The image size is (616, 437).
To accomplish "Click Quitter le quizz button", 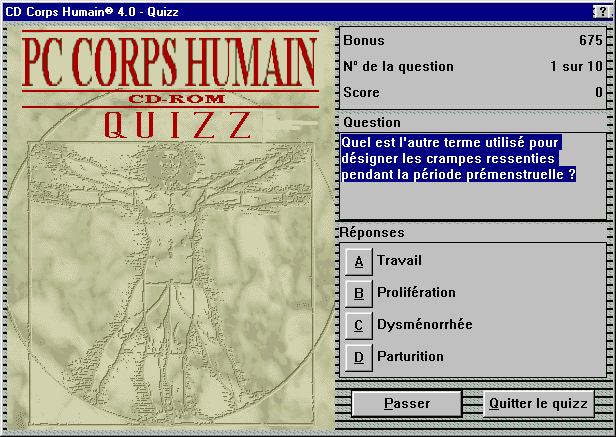I will coord(538,404).
